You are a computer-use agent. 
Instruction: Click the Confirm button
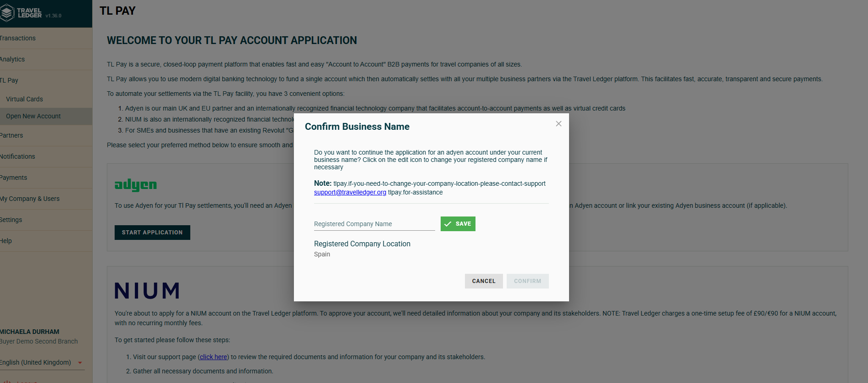[527, 281]
